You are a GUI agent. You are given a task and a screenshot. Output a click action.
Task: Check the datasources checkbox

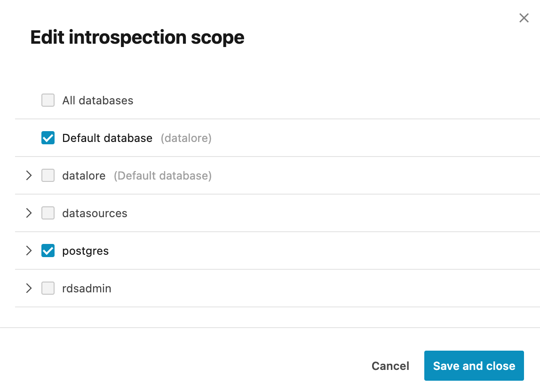click(x=48, y=213)
